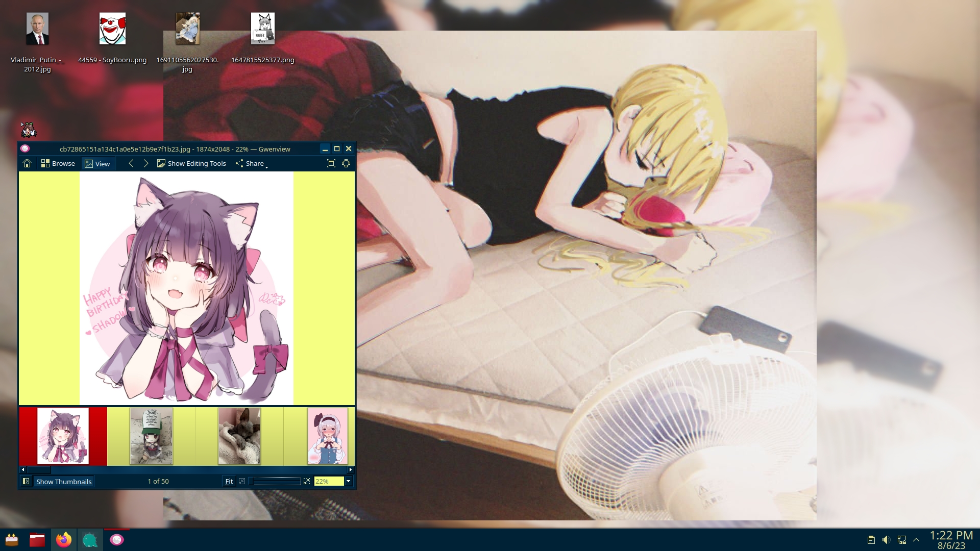This screenshot has height=551, width=980.
Task: Expand hidden system tray icons arrow
Action: tap(916, 540)
